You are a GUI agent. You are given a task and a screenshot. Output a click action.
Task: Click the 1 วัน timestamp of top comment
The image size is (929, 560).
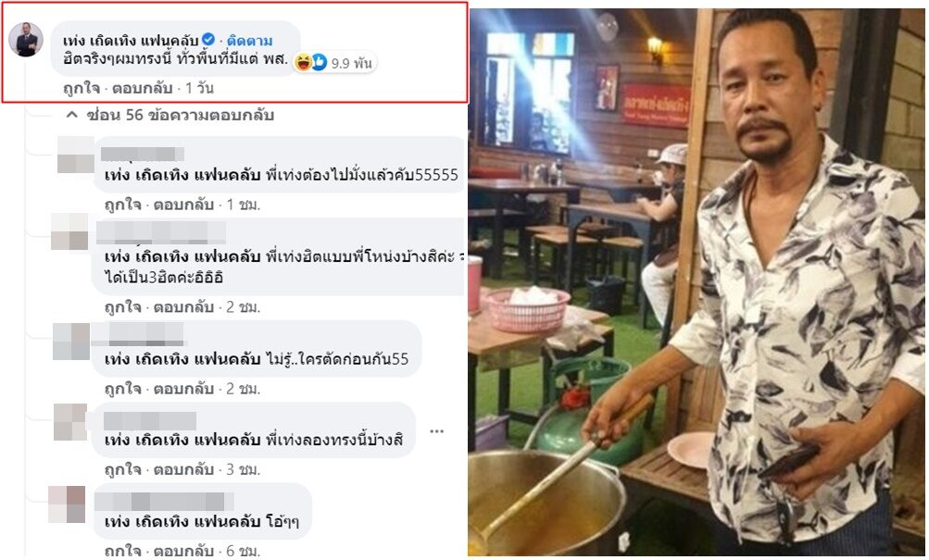point(199,88)
